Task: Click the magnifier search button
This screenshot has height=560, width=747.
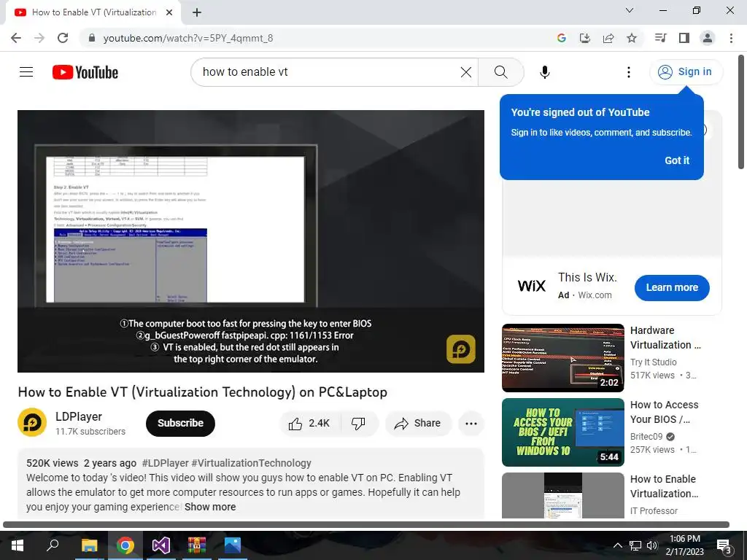Action: pos(500,72)
